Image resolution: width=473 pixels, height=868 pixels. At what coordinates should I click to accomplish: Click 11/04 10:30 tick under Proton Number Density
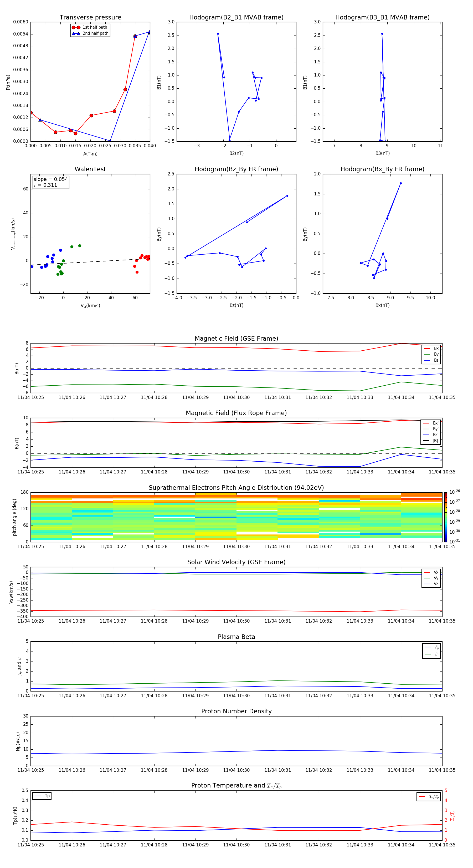click(x=236, y=770)
